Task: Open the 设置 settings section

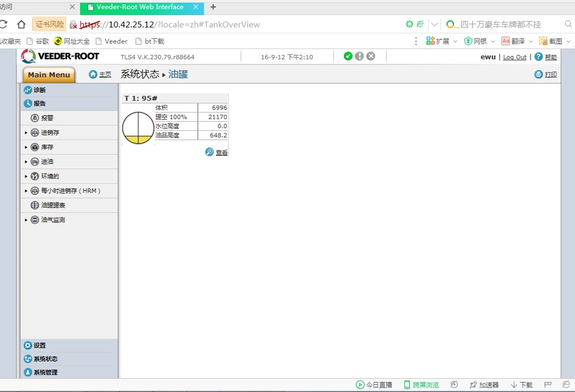Action: (39, 345)
